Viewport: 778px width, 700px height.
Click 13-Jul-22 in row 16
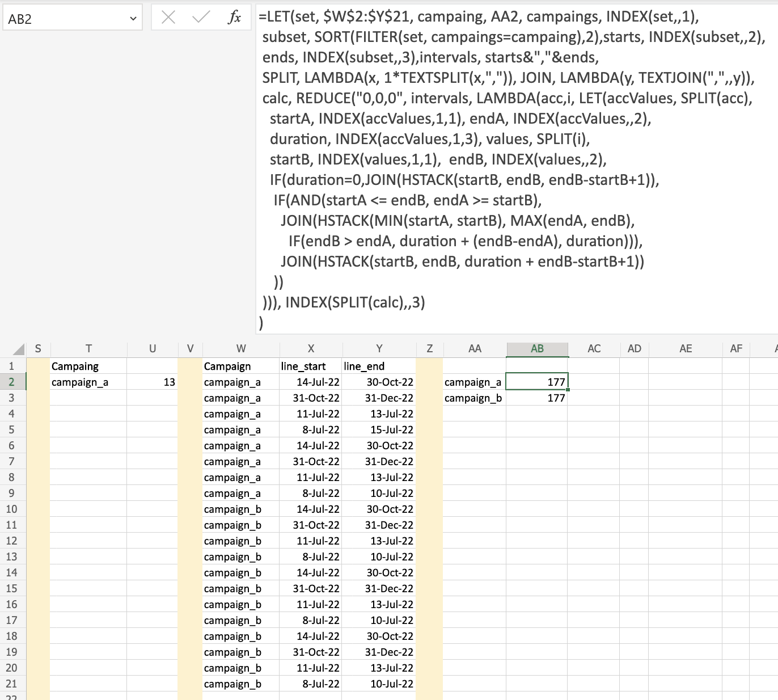point(379,604)
